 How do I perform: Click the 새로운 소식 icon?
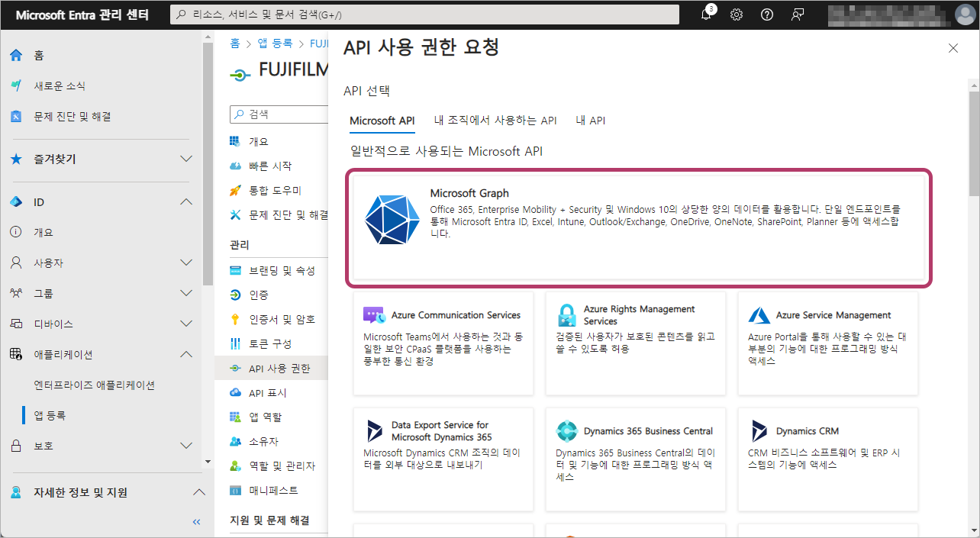[16, 85]
